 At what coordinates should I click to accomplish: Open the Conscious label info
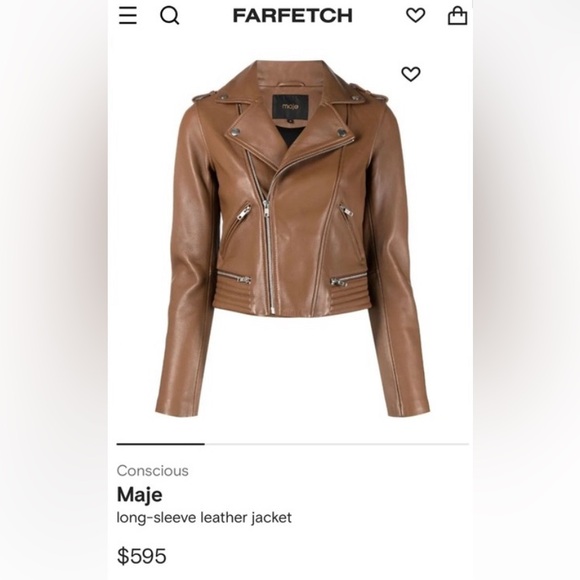pos(152,471)
